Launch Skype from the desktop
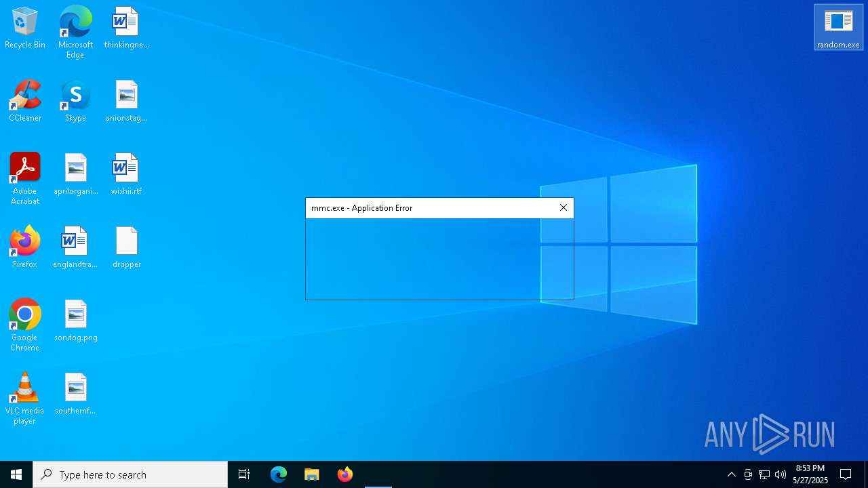 (75, 102)
